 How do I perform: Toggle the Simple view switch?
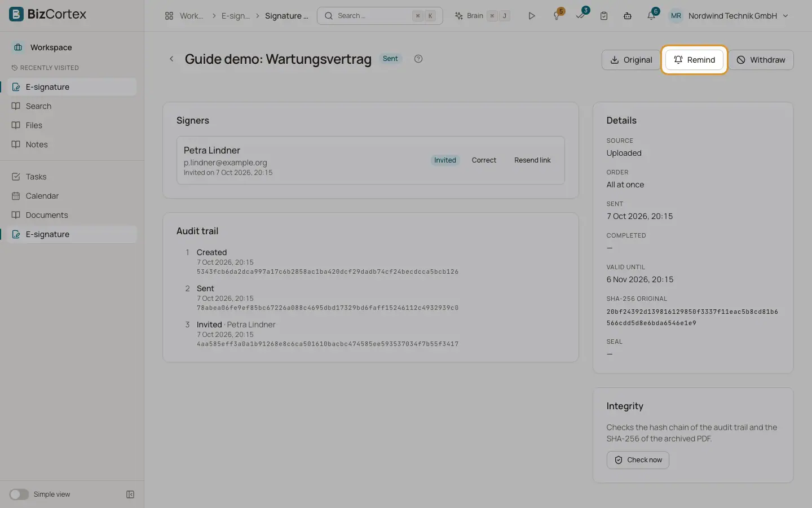[19, 494]
